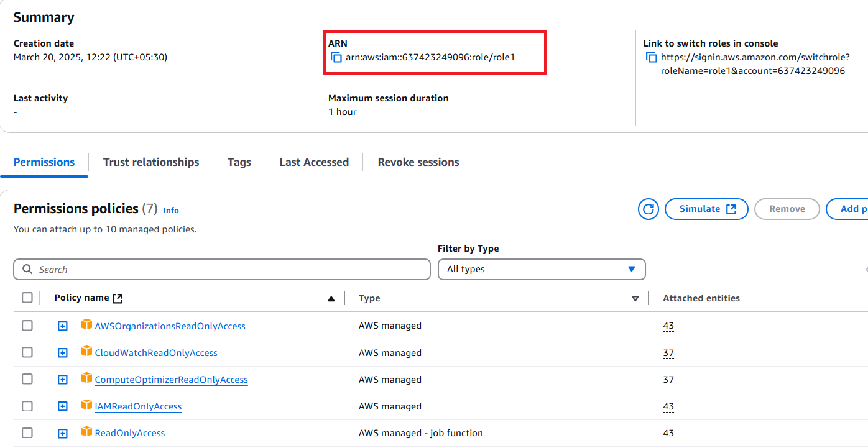Click the policy Search input field

(x=221, y=269)
